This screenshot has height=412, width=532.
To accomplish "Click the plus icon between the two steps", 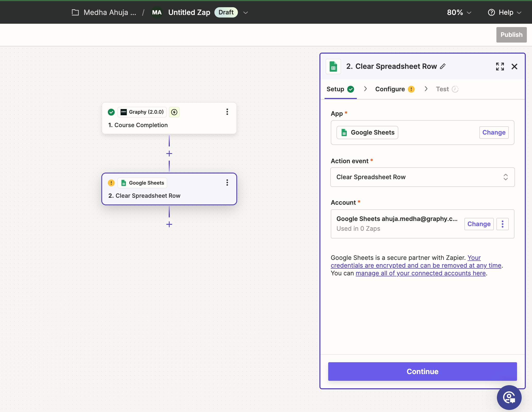I will [x=169, y=154].
